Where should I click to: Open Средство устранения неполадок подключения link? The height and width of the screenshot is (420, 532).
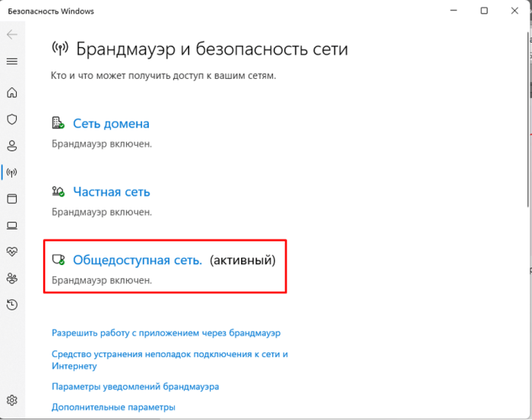click(x=169, y=360)
